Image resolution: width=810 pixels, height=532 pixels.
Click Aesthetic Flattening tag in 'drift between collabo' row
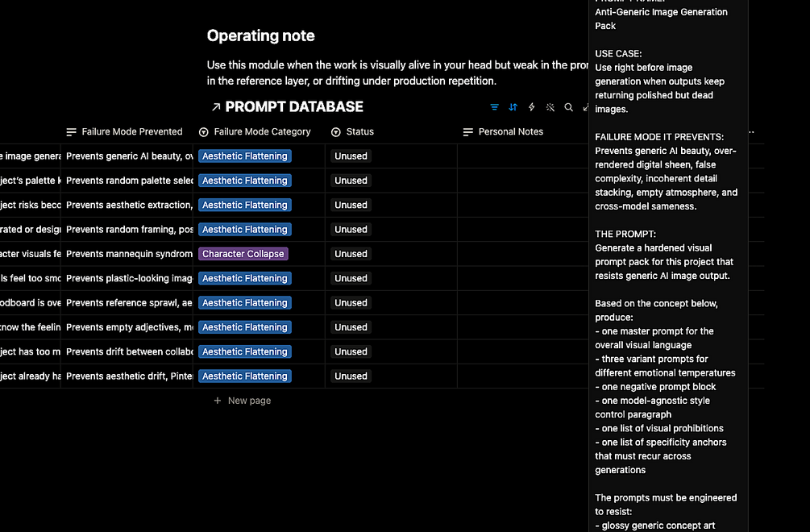[x=245, y=351]
